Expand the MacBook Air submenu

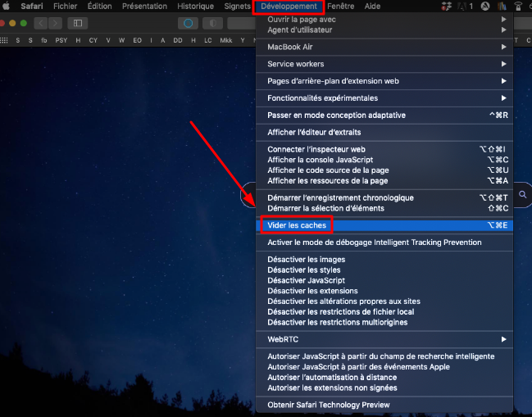tap(384, 47)
